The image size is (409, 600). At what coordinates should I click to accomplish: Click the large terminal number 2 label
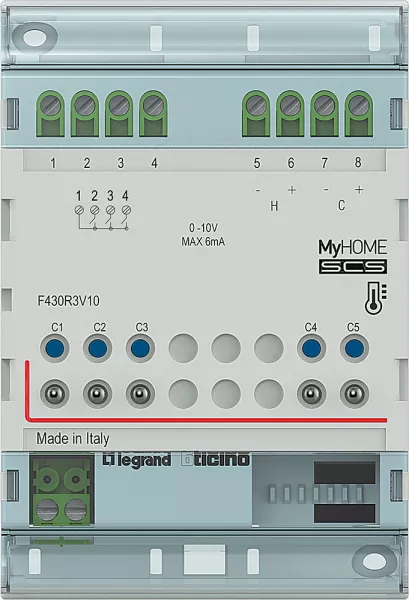click(x=87, y=163)
